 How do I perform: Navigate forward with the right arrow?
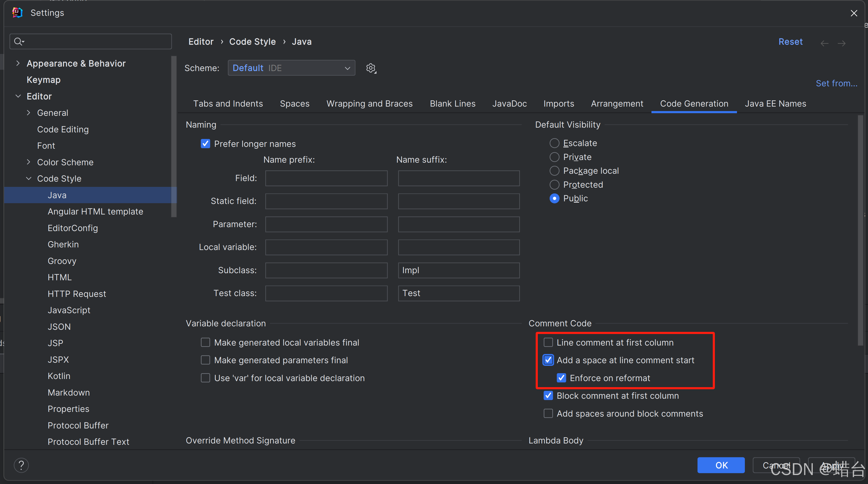841,43
